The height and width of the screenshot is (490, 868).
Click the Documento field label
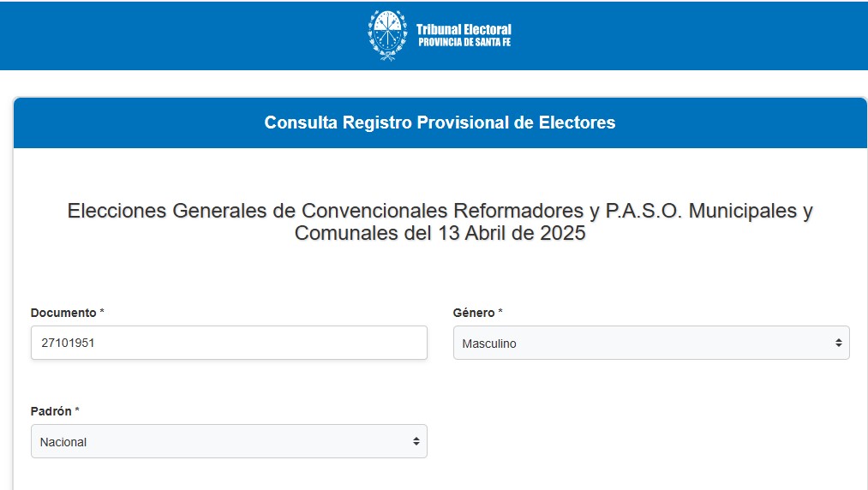click(x=63, y=313)
